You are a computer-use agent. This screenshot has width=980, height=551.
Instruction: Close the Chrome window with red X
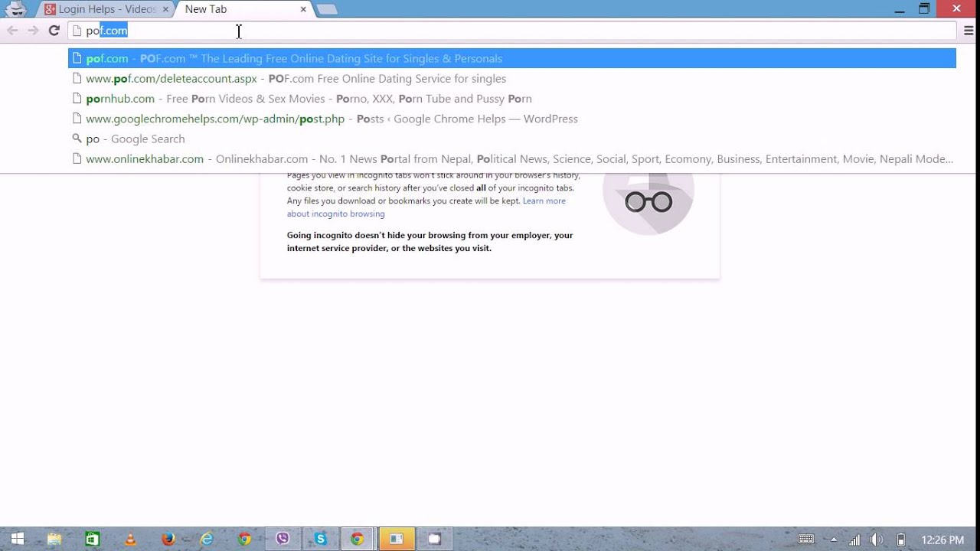[x=957, y=8]
